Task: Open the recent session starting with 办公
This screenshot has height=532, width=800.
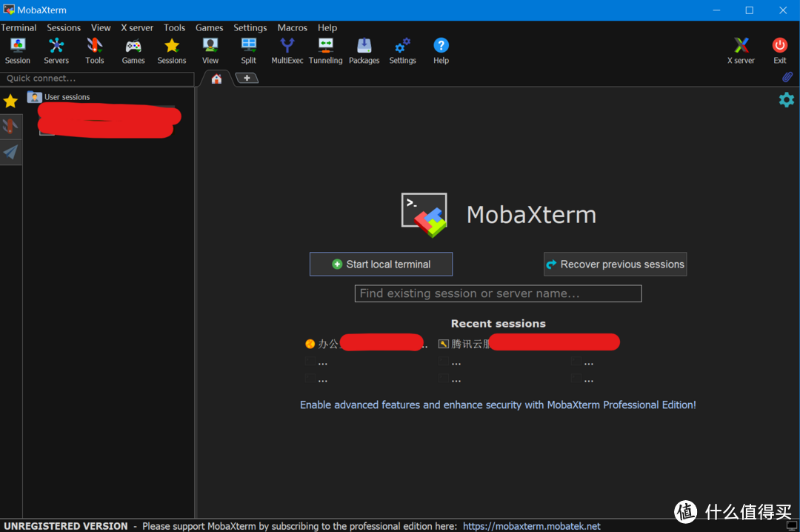Action: coord(367,344)
